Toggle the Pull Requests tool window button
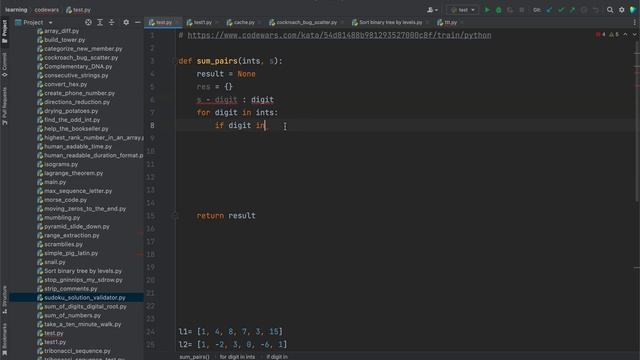The width and height of the screenshot is (640, 360). pyautogui.click(x=4, y=107)
